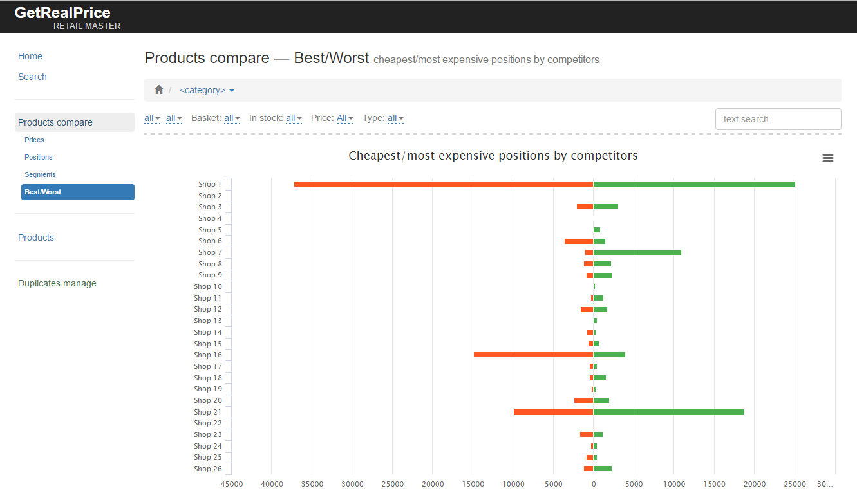Click the Shop 16 orange bar

click(533, 355)
